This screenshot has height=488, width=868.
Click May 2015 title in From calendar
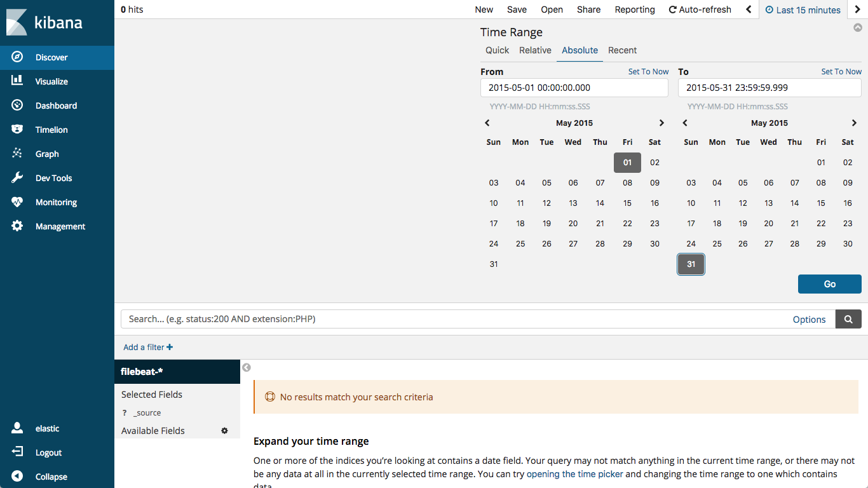(574, 123)
